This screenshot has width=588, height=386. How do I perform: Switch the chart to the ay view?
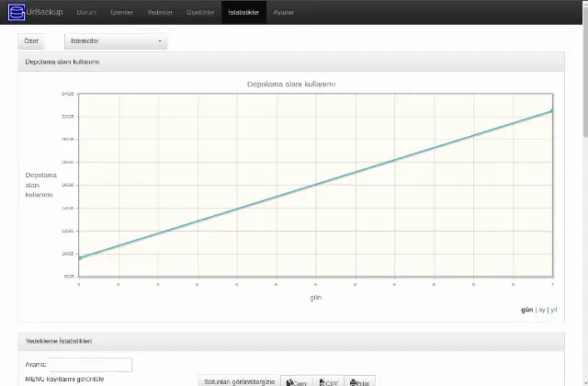coord(541,310)
